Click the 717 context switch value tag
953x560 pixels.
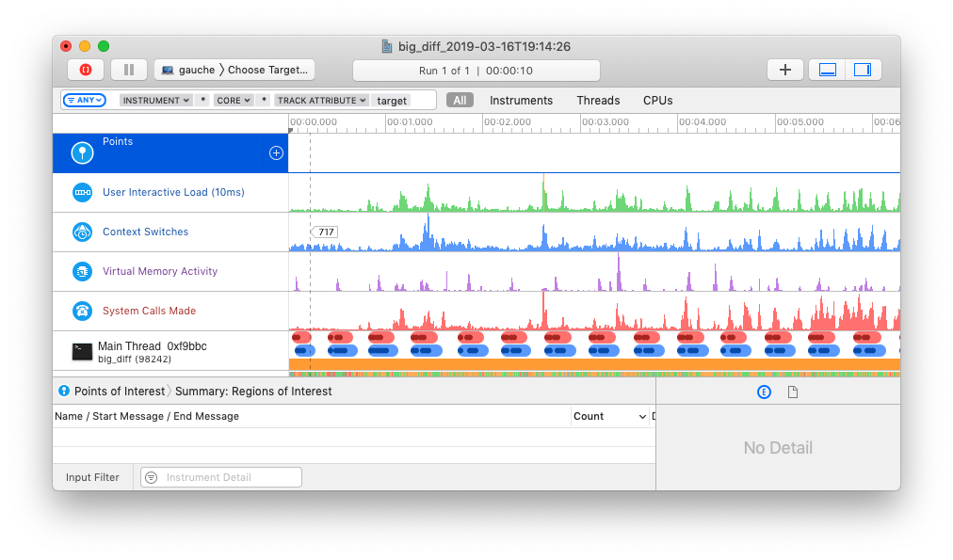tap(325, 232)
